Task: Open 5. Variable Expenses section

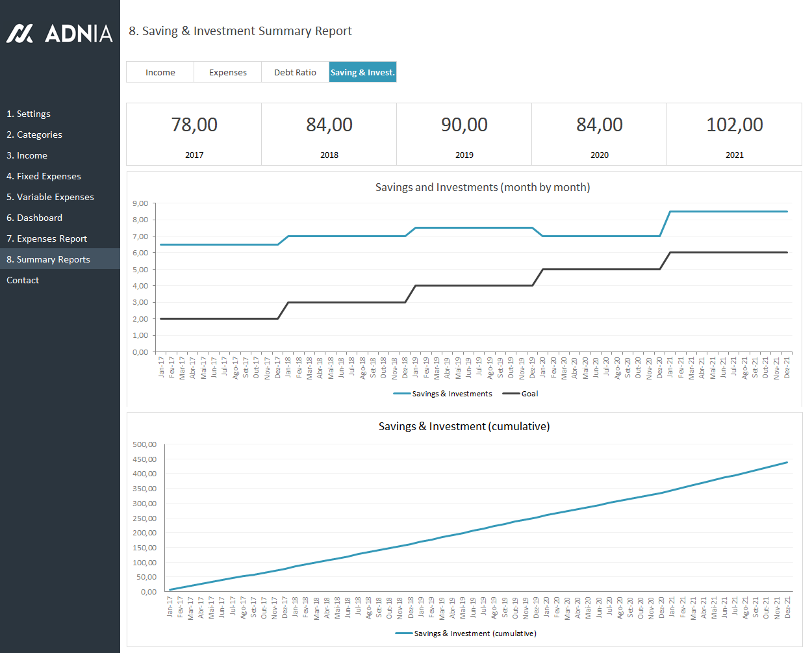Action: tap(50, 197)
